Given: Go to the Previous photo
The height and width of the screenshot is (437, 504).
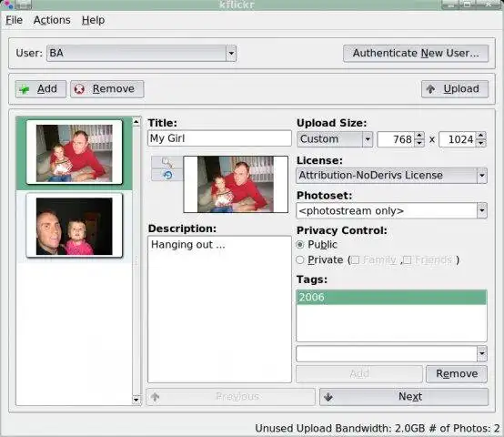Looking at the screenshot, I should click(231, 397).
